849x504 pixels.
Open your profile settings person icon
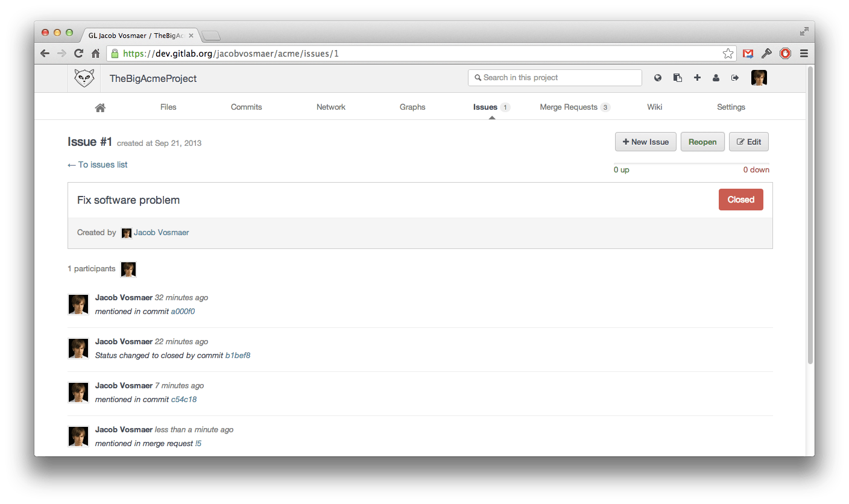coord(716,77)
